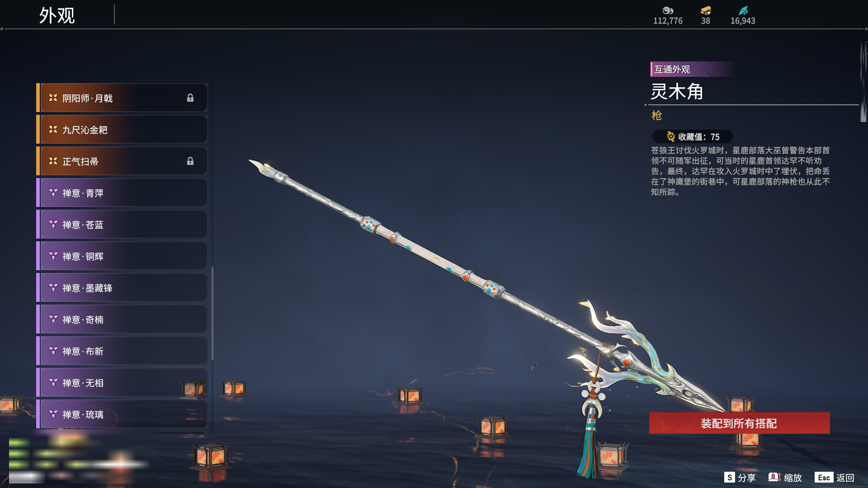Click the collection value icon beside 收藏值
Screen dimensions: 868x488
pos(671,136)
